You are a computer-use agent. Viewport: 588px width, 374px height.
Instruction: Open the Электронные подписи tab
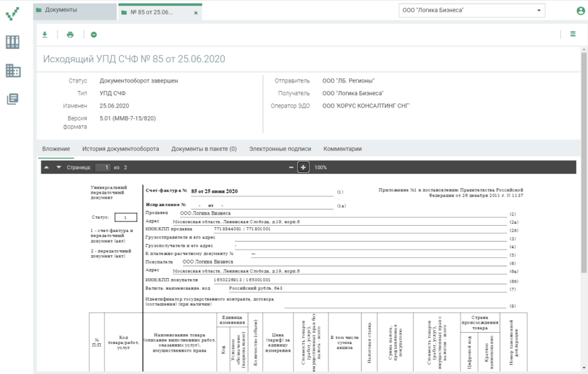(280, 149)
